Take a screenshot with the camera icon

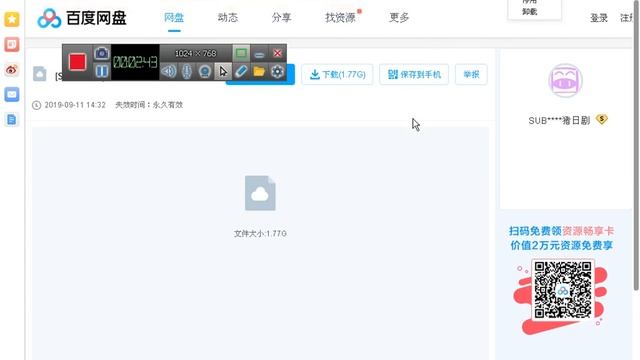coord(102,53)
